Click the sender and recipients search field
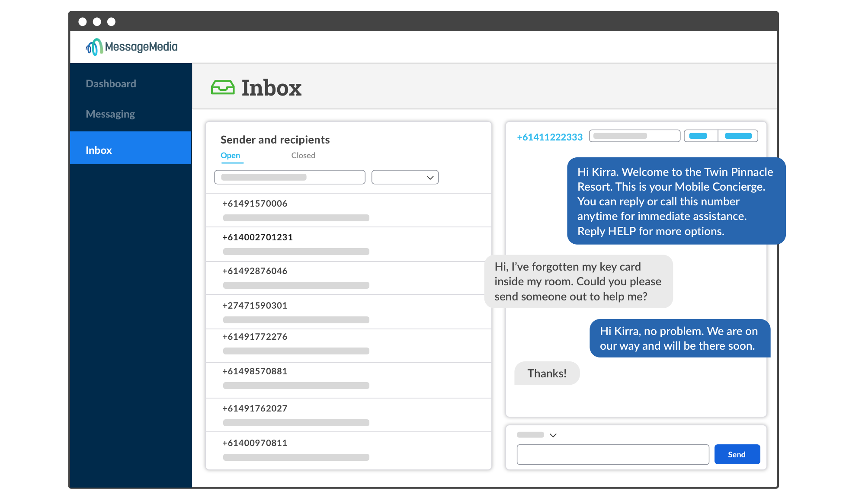 pos(289,177)
